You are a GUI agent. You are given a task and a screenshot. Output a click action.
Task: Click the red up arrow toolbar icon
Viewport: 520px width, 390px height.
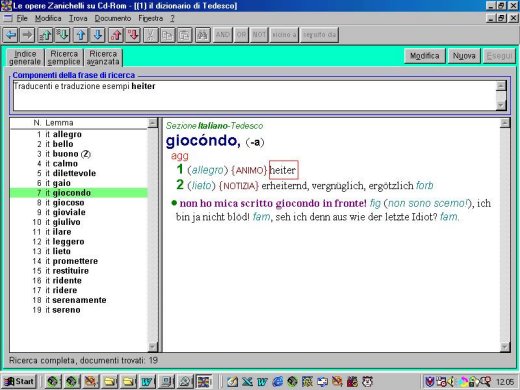(116, 35)
